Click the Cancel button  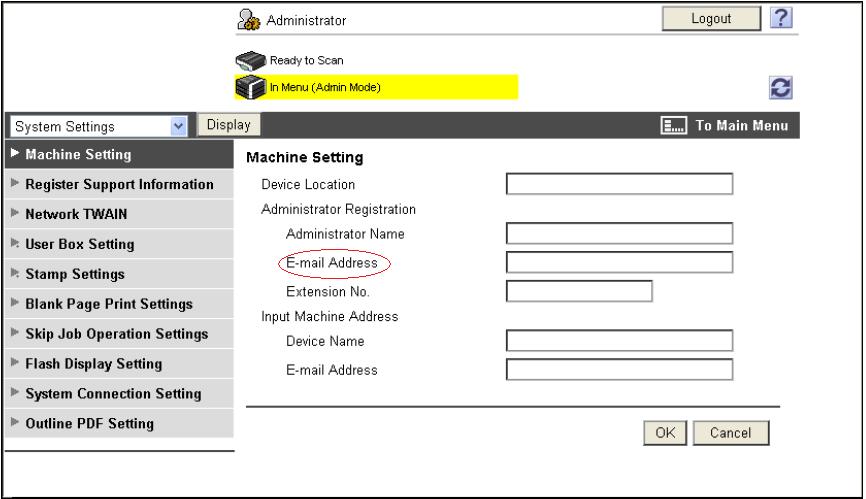731,433
